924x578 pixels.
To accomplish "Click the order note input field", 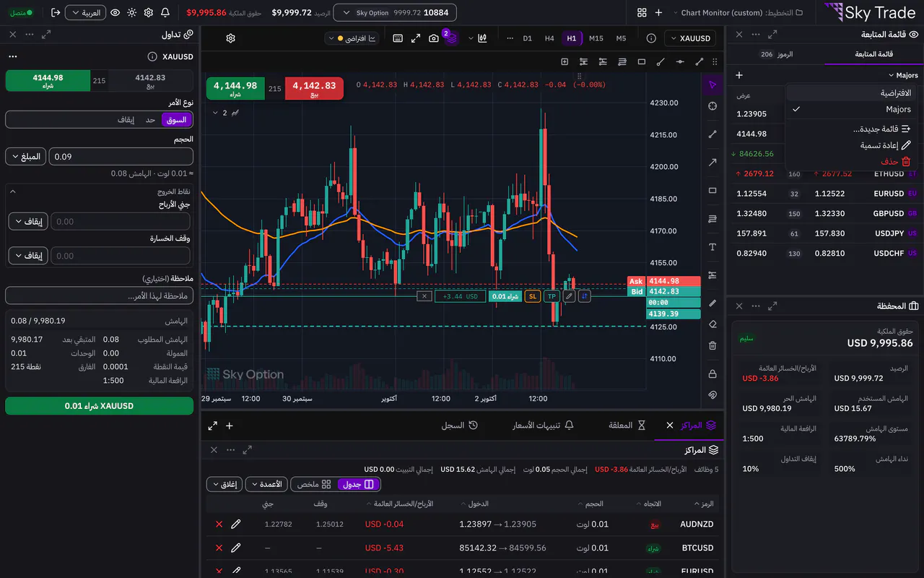I will (99, 296).
